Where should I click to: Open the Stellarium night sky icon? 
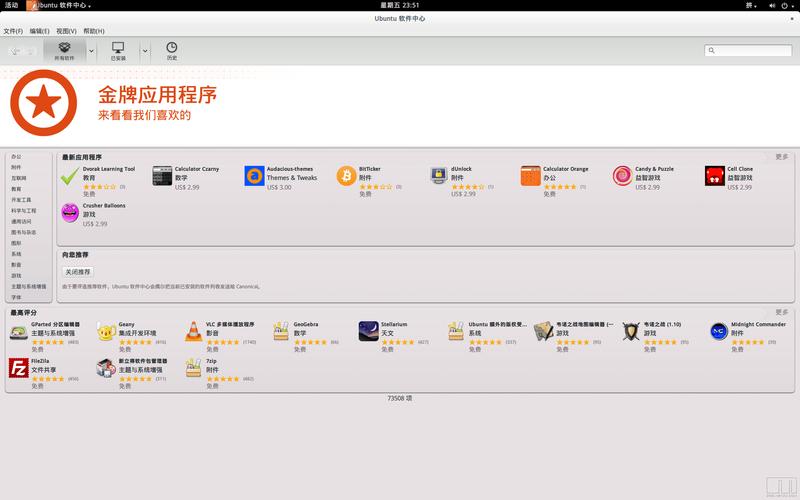(x=368, y=331)
